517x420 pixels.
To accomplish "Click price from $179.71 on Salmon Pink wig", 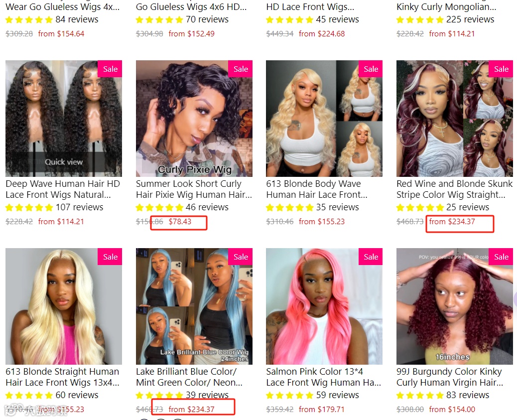I will tap(321, 410).
